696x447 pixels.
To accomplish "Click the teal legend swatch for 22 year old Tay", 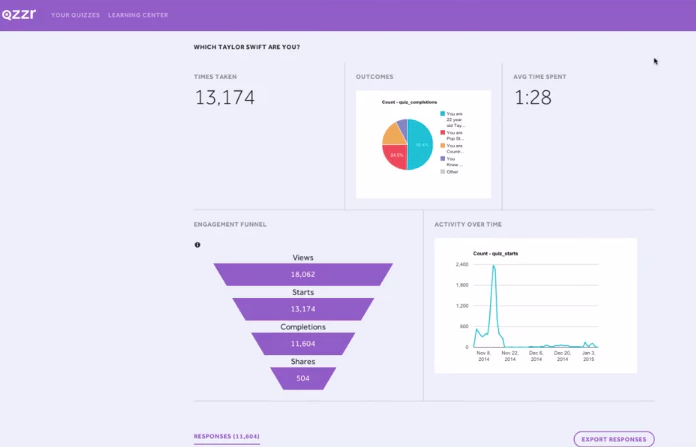I will (x=443, y=114).
